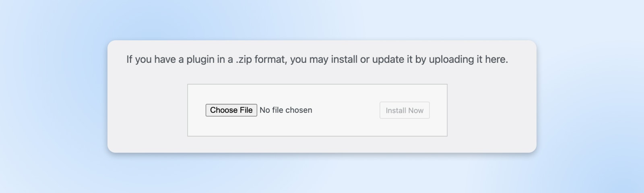Select the file input to browse for a plugin

[231, 110]
